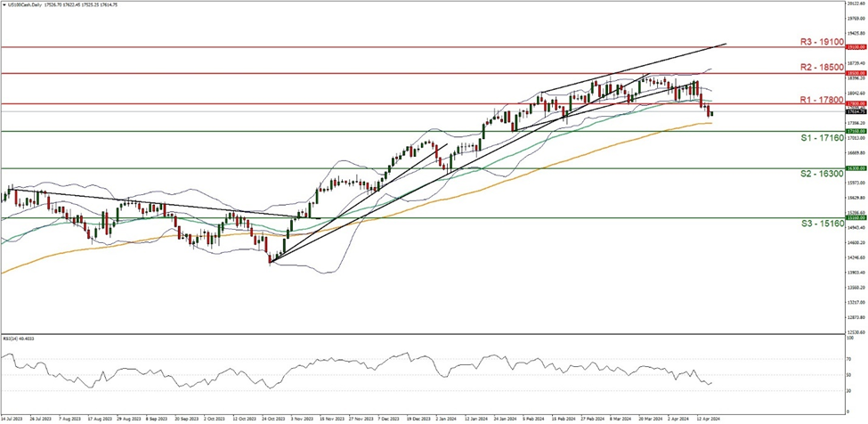Click the 17160.00 green price tag on axis
This screenshot has height=424, width=868.
856,131
